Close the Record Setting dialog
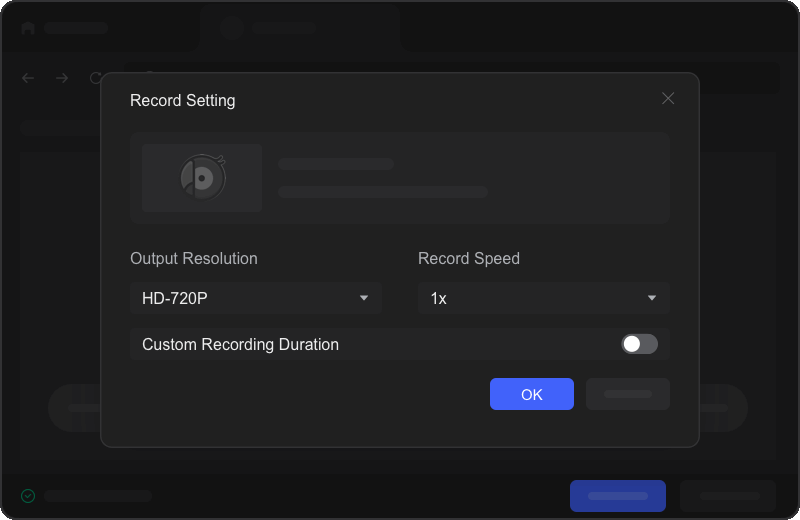Screen dimensions: 800x520 click(x=668, y=98)
